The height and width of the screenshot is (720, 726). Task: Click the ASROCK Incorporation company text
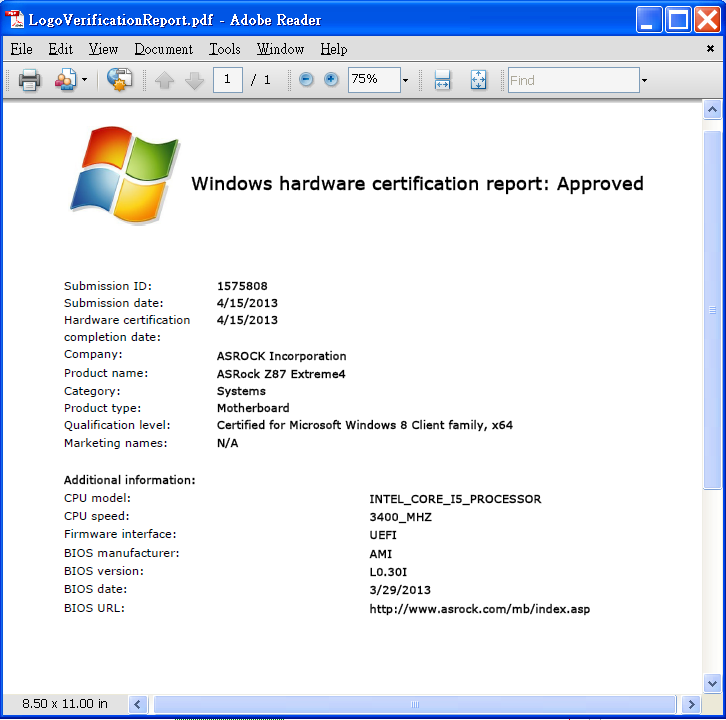(282, 356)
